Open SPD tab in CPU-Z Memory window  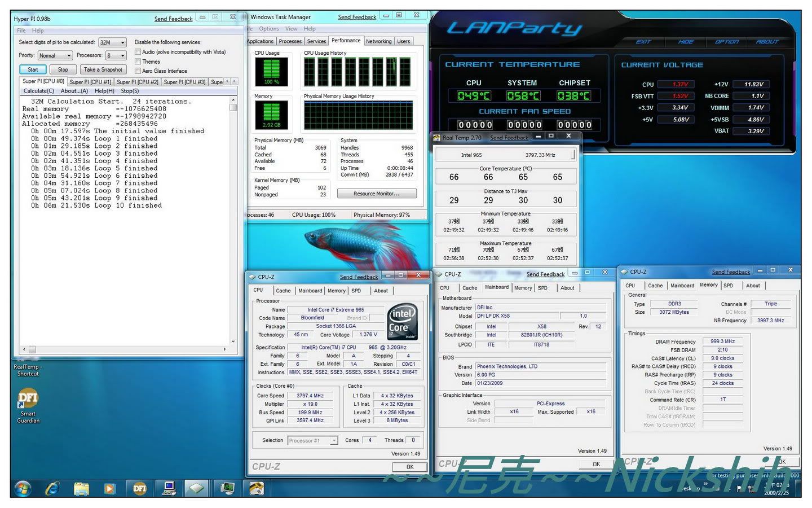point(728,286)
